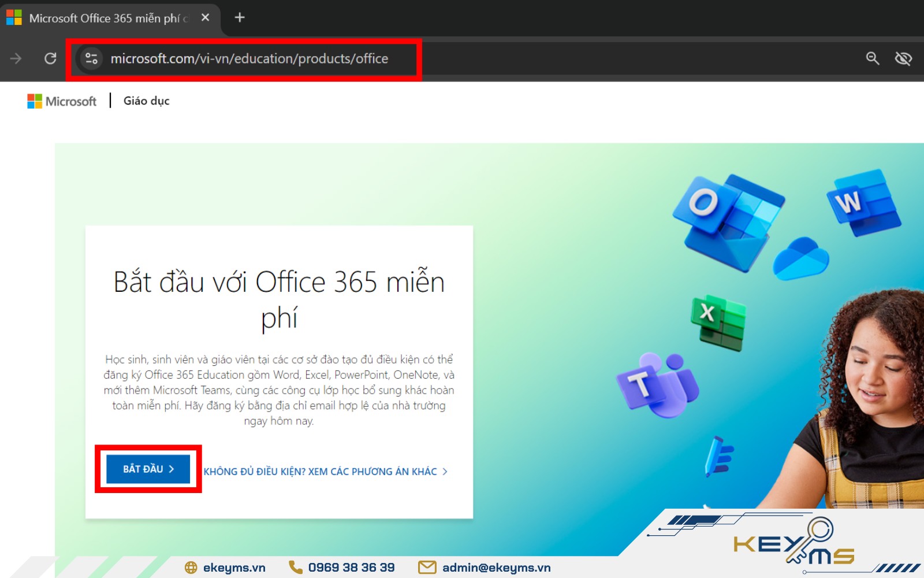Click the zoom magnifier icon in toolbar
This screenshot has width=924, height=578.
(x=873, y=58)
